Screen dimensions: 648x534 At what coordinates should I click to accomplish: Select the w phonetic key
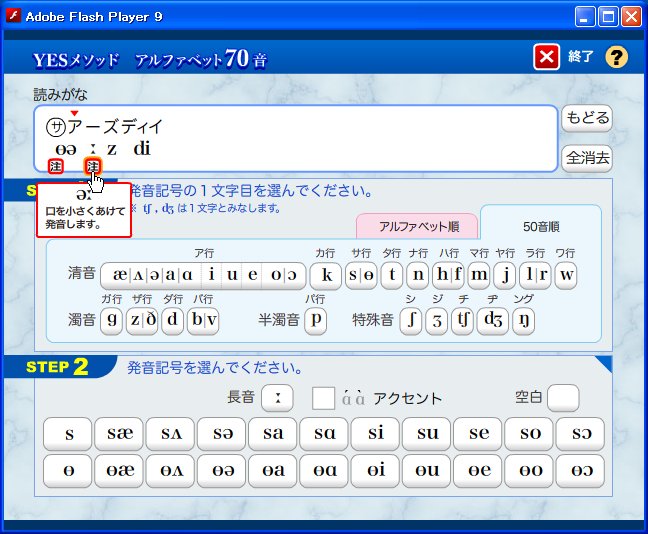pyautogui.click(x=566, y=274)
